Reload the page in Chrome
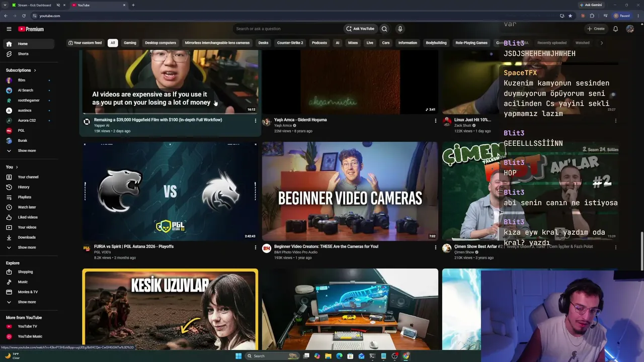This screenshot has width=644, height=362. click(24, 16)
